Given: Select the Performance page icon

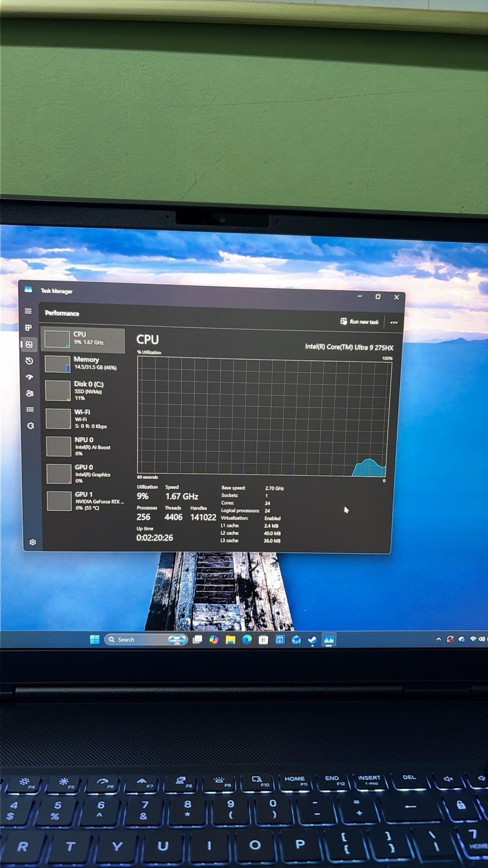Looking at the screenshot, I should point(29,344).
